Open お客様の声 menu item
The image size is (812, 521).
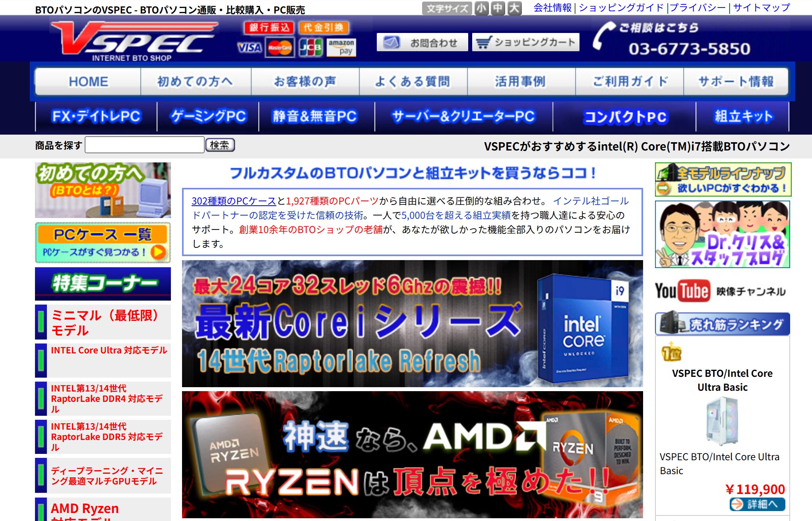click(305, 81)
